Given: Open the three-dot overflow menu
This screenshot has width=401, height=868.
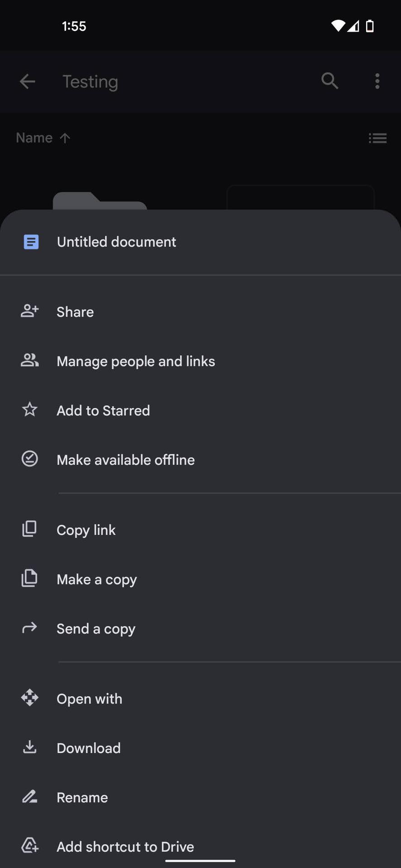Looking at the screenshot, I should (x=377, y=81).
